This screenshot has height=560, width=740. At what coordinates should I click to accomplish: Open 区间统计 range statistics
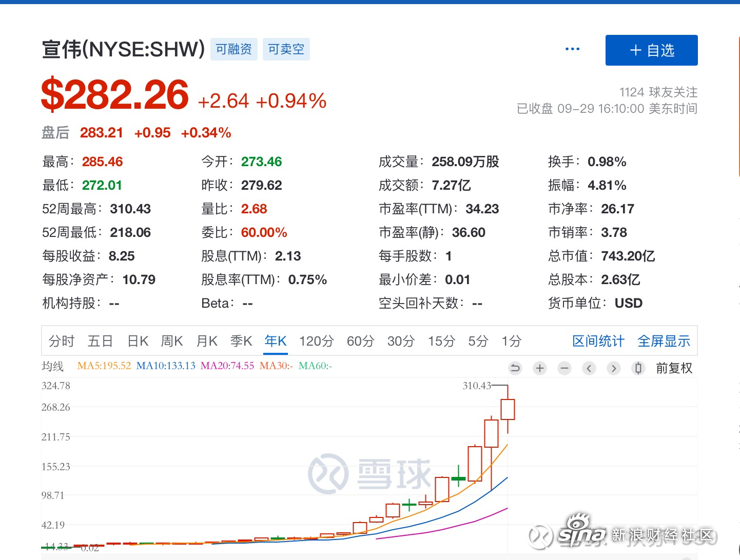pyautogui.click(x=598, y=341)
